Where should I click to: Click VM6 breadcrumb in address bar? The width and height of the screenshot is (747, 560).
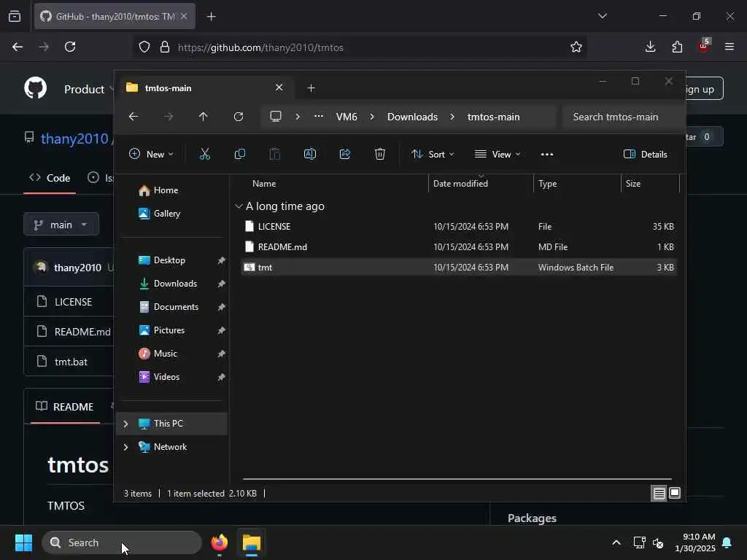click(347, 117)
